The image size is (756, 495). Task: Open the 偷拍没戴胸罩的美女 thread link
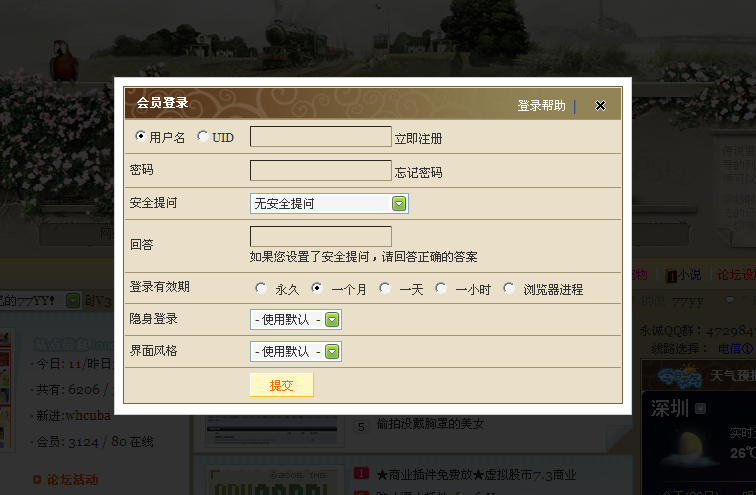click(430, 424)
